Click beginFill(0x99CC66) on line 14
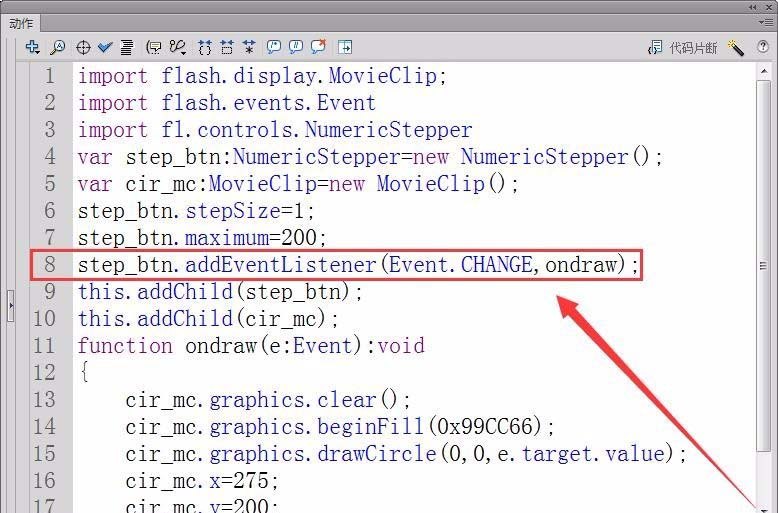 pyautogui.click(x=340, y=427)
